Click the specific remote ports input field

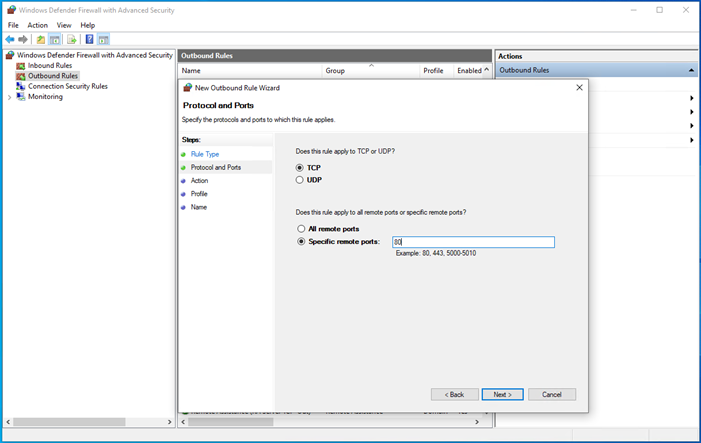point(473,242)
